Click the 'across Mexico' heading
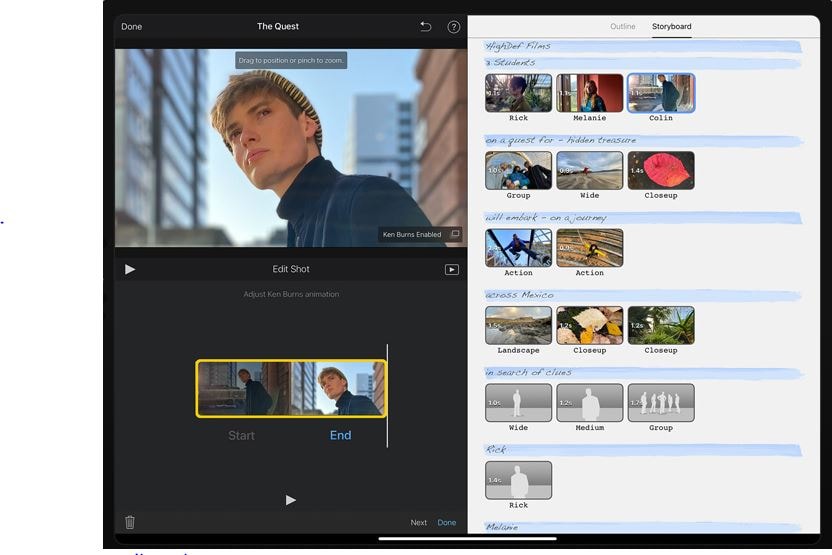 coord(519,295)
